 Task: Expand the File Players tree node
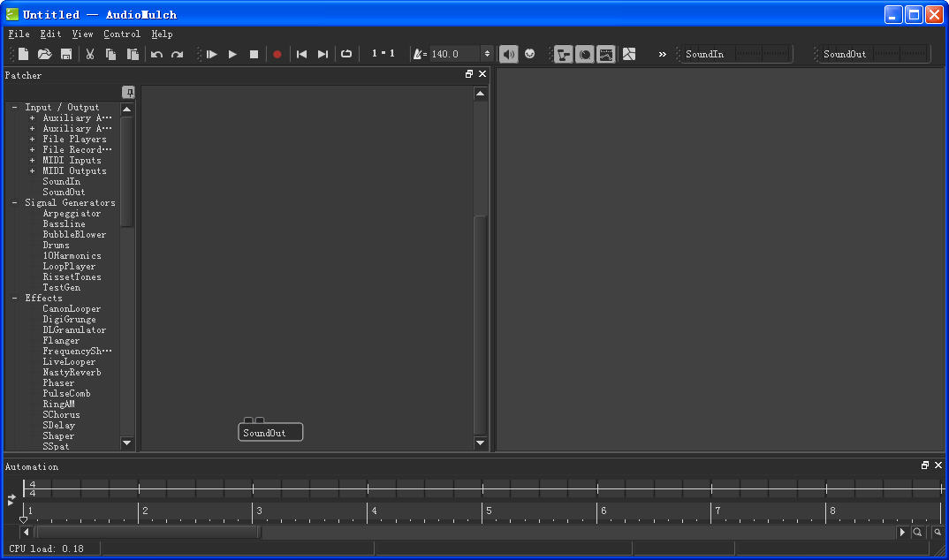tap(33, 140)
